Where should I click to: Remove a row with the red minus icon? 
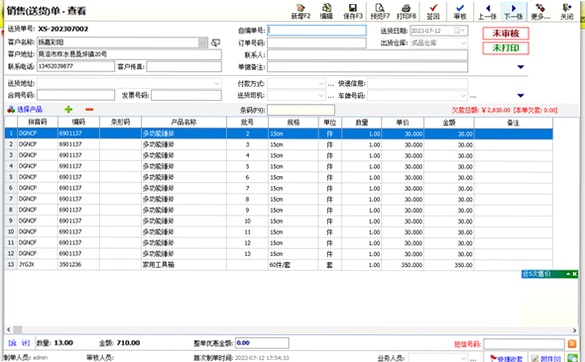[89, 109]
